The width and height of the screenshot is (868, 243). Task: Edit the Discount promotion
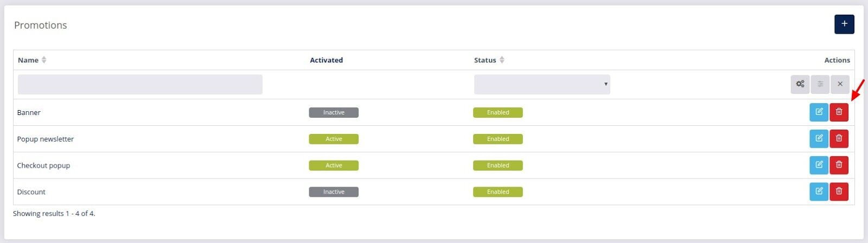tap(819, 191)
